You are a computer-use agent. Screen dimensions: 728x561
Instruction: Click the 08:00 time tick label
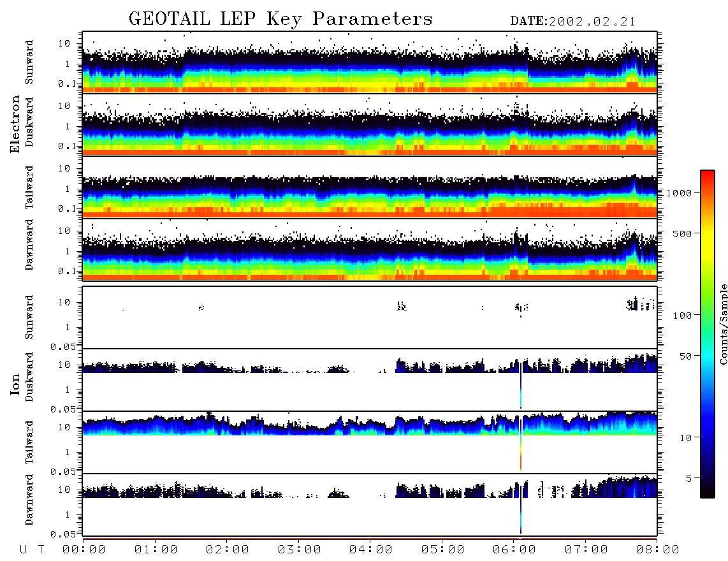[x=657, y=550]
